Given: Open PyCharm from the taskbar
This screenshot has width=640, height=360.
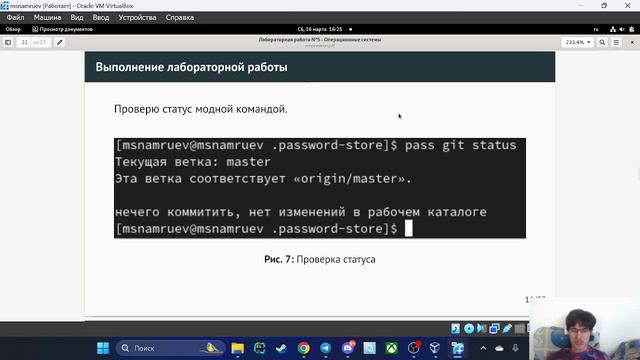Looking at the screenshot, I should [x=260, y=348].
